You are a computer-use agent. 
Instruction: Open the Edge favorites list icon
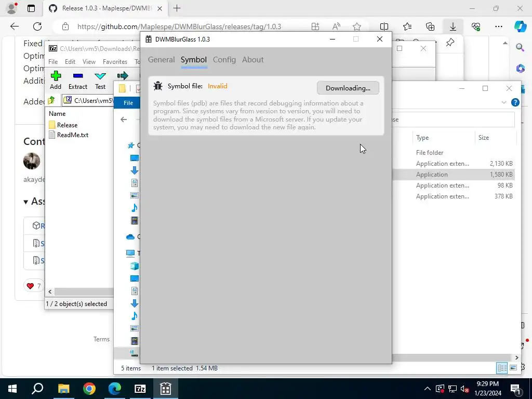[407, 26]
